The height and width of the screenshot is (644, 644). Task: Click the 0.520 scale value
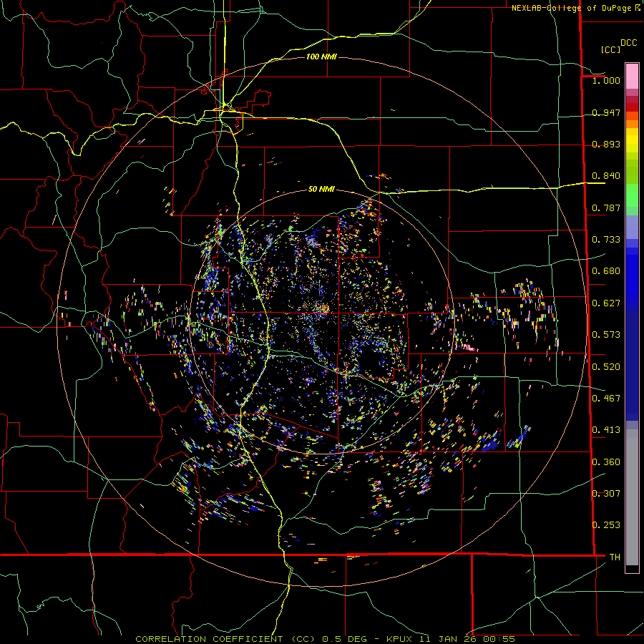(606, 367)
